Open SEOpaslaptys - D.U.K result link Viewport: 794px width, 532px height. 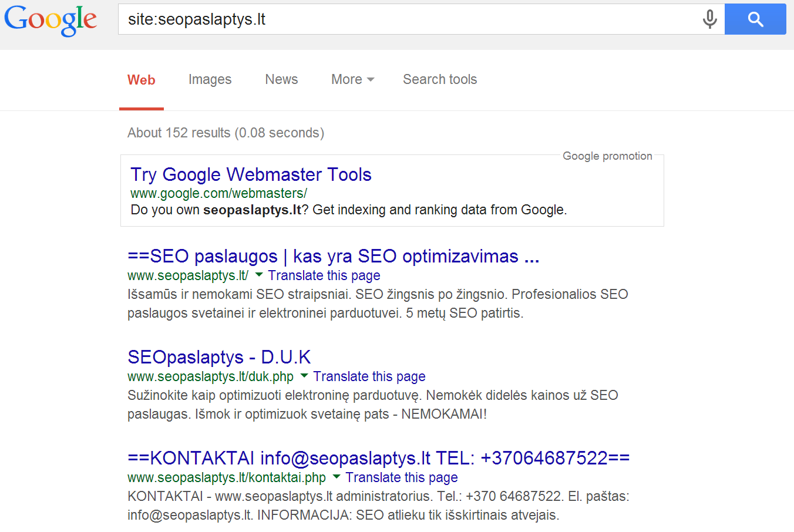pos(219,357)
